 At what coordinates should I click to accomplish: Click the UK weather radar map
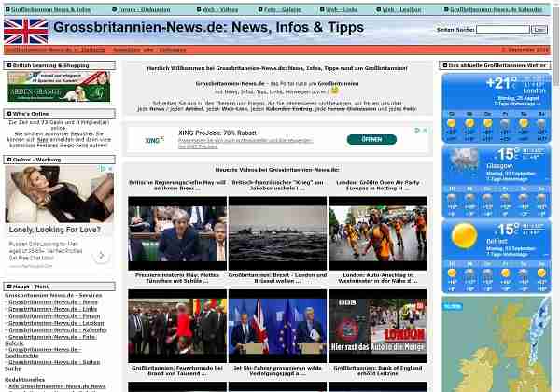497,343
